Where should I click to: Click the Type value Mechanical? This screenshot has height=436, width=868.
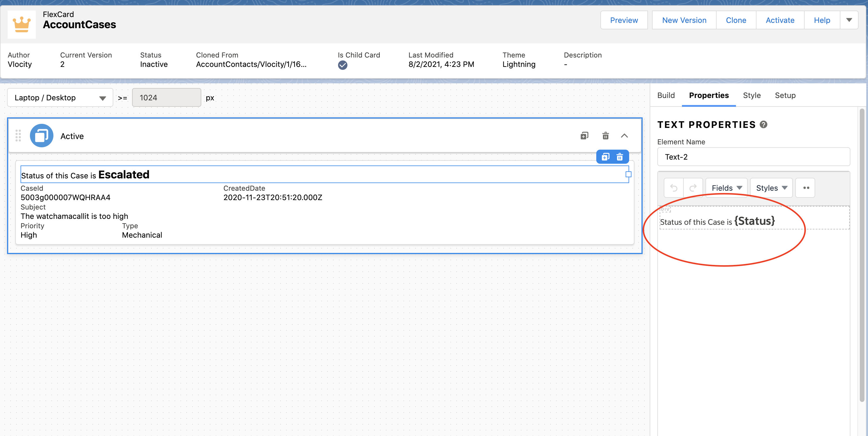pos(142,235)
